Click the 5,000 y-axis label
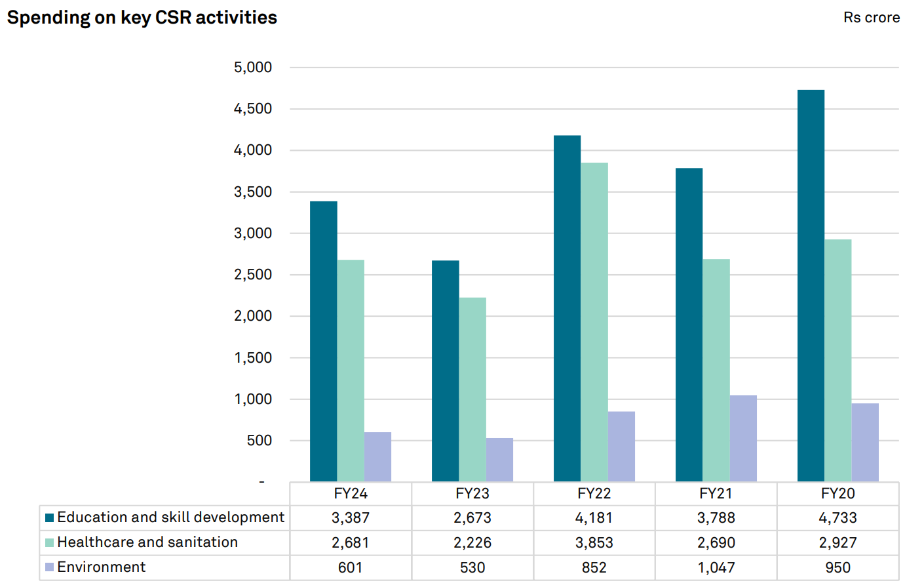Screen dimensions: 924x587 (253, 68)
